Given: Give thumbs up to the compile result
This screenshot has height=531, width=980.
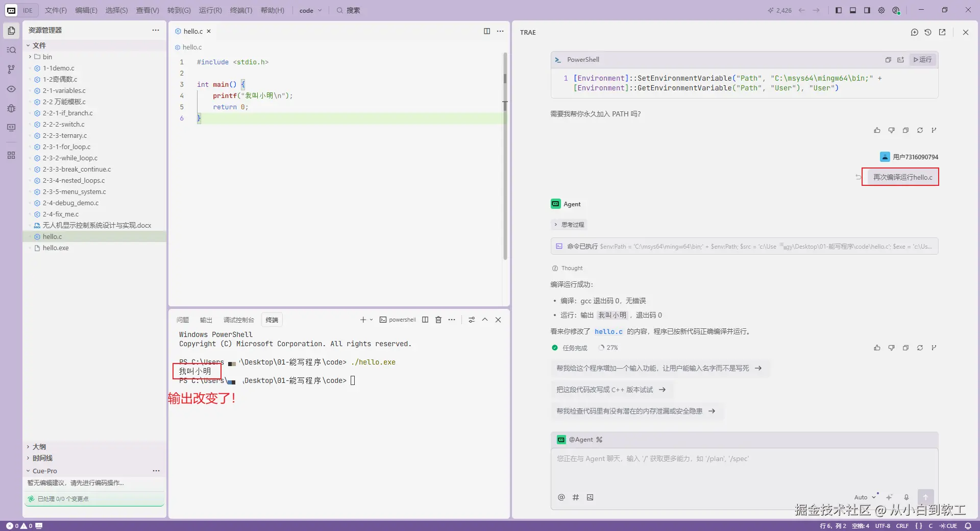Looking at the screenshot, I should point(877,348).
